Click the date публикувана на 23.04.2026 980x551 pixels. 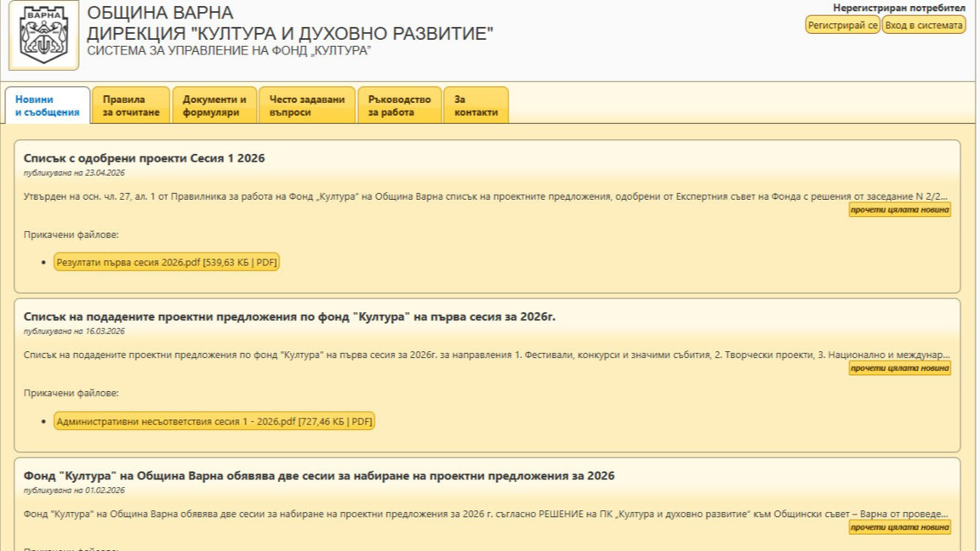pos(74,173)
